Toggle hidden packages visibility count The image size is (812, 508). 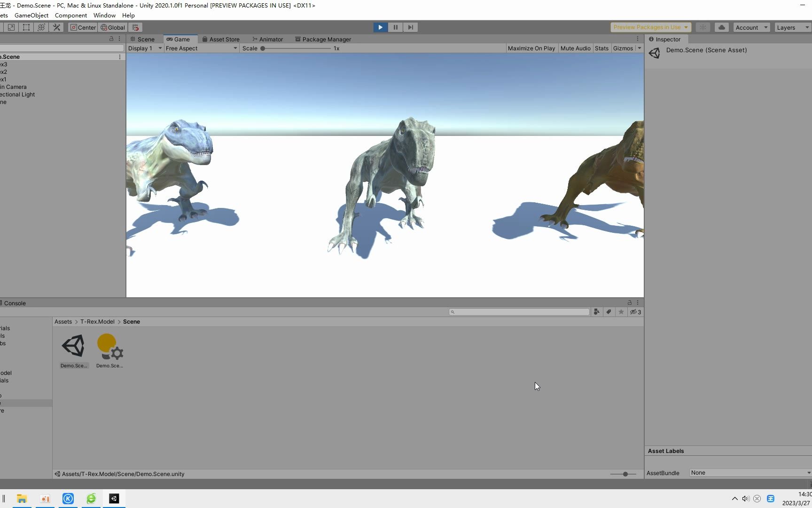click(635, 312)
